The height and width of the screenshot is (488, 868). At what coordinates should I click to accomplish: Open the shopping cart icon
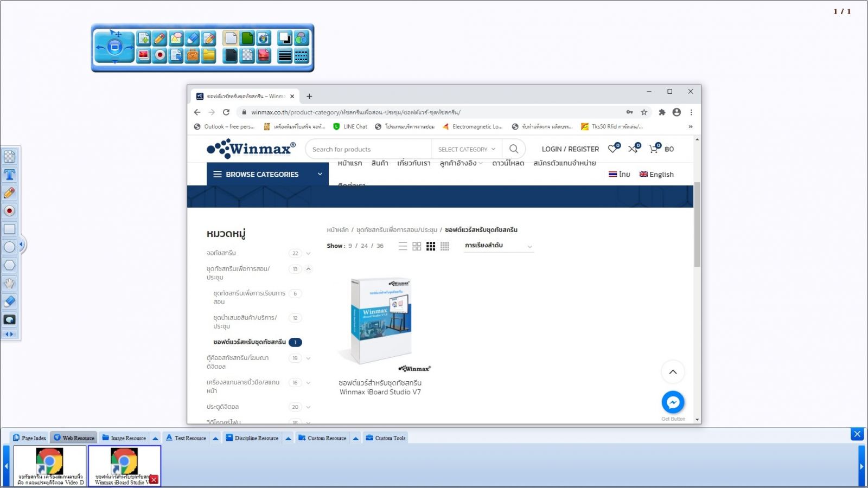[x=654, y=148]
